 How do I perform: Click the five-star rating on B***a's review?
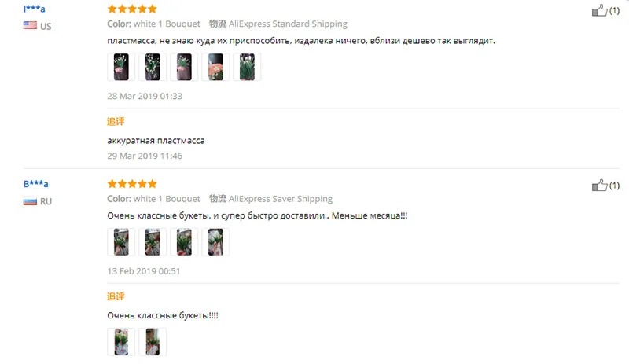tap(132, 184)
